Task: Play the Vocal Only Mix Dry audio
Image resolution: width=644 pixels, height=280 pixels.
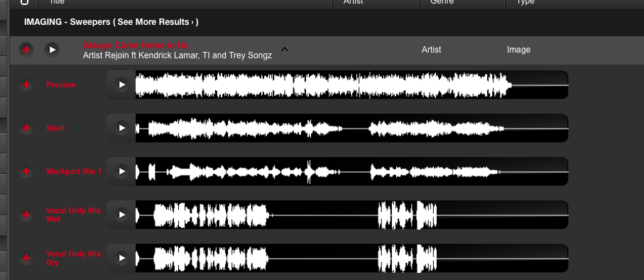Action: click(121, 258)
